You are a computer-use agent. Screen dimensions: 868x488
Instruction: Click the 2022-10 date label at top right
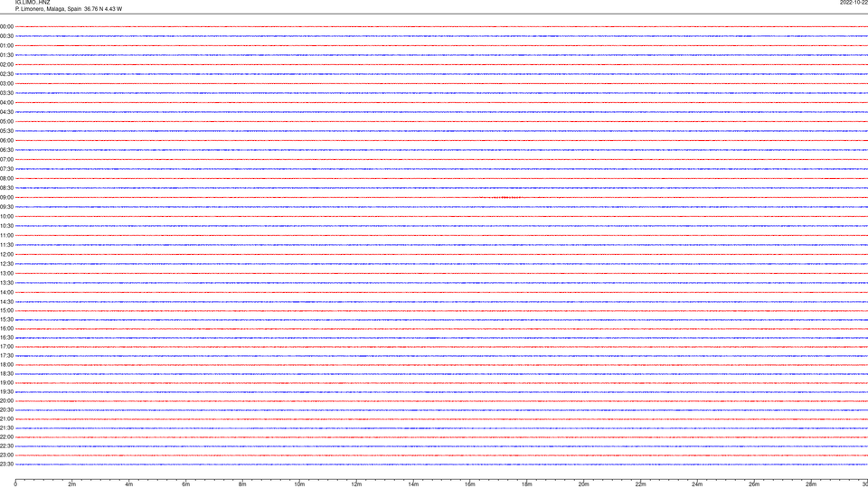pos(854,3)
